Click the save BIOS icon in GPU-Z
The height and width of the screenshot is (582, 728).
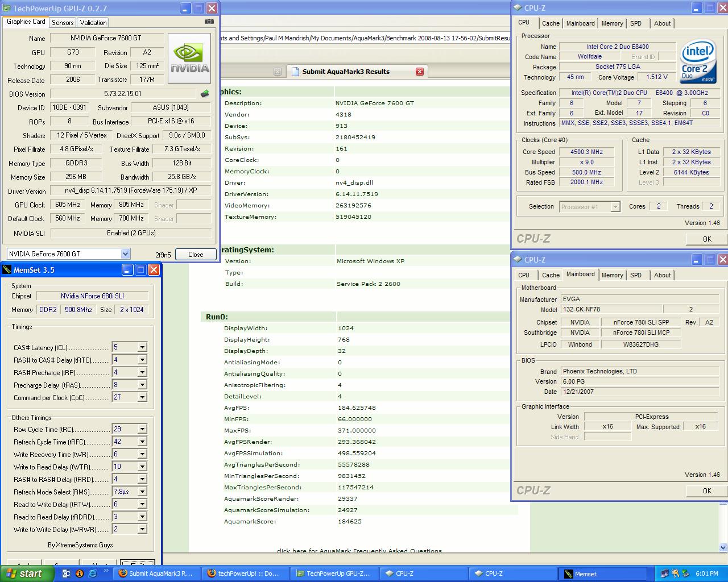pos(205,94)
